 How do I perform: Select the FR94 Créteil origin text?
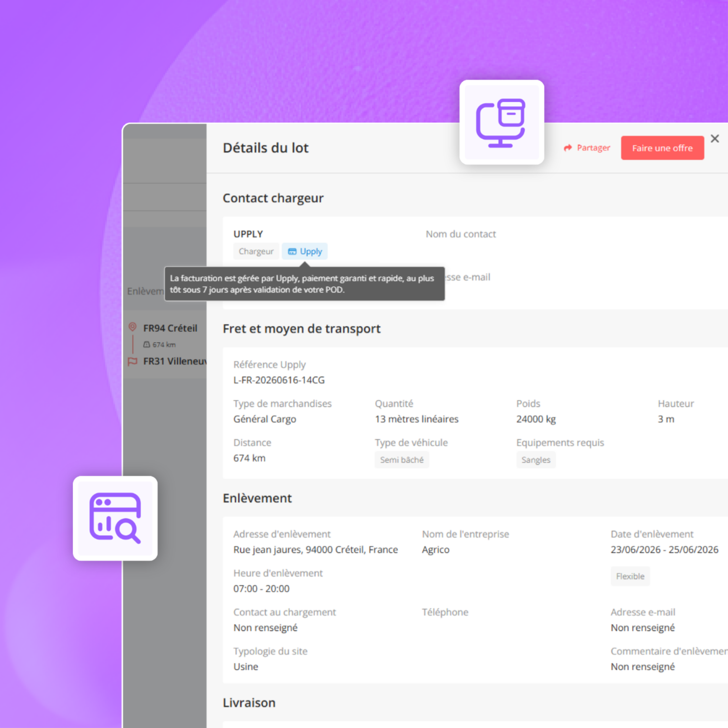click(x=170, y=328)
